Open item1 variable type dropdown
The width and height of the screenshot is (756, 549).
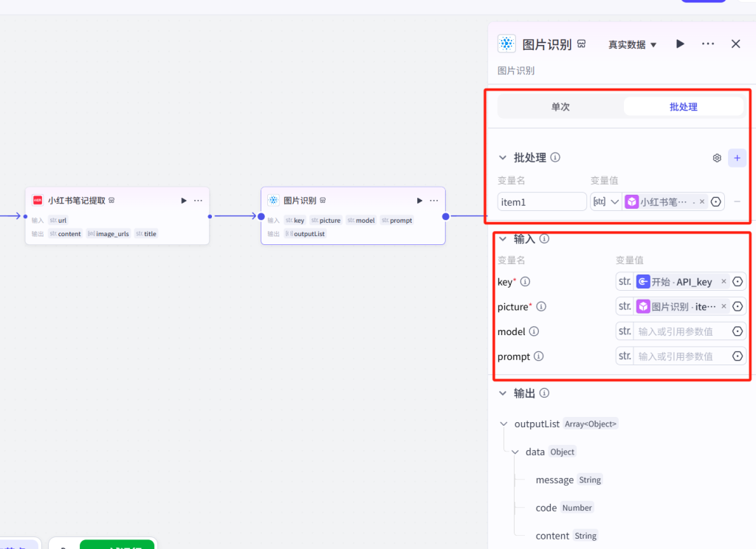point(605,201)
